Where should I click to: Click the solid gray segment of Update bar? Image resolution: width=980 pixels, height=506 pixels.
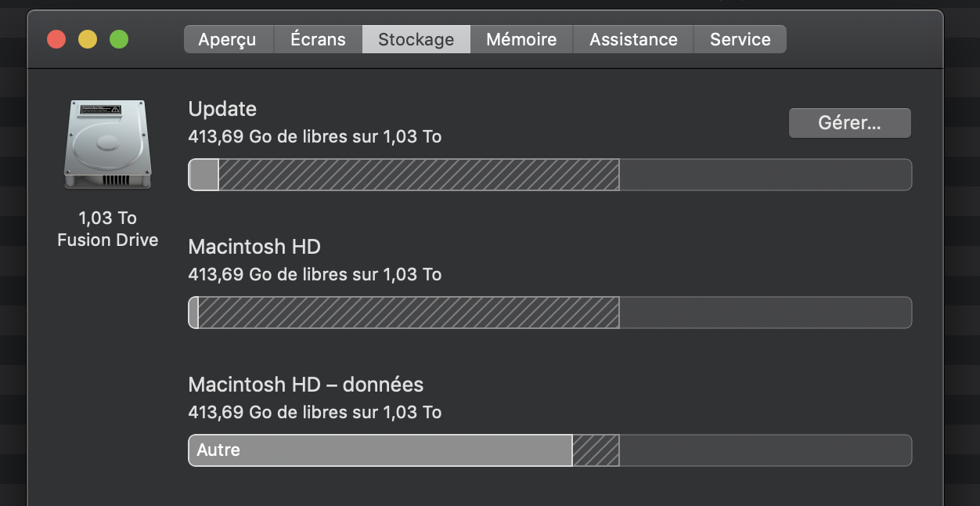(204, 175)
